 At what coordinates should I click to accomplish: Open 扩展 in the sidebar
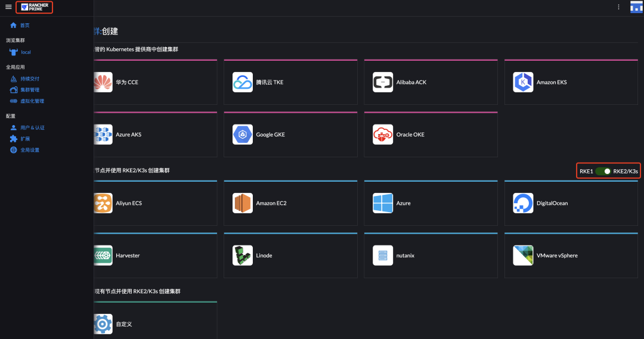click(25, 139)
